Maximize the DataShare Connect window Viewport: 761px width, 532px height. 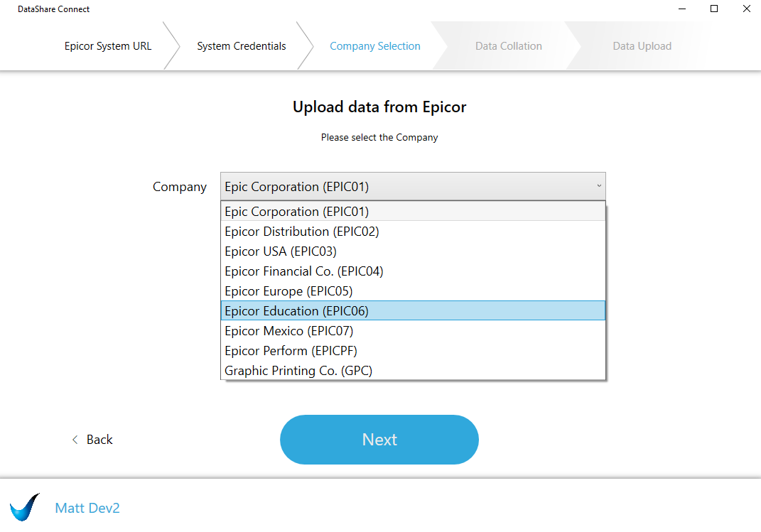[x=714, y=9]
